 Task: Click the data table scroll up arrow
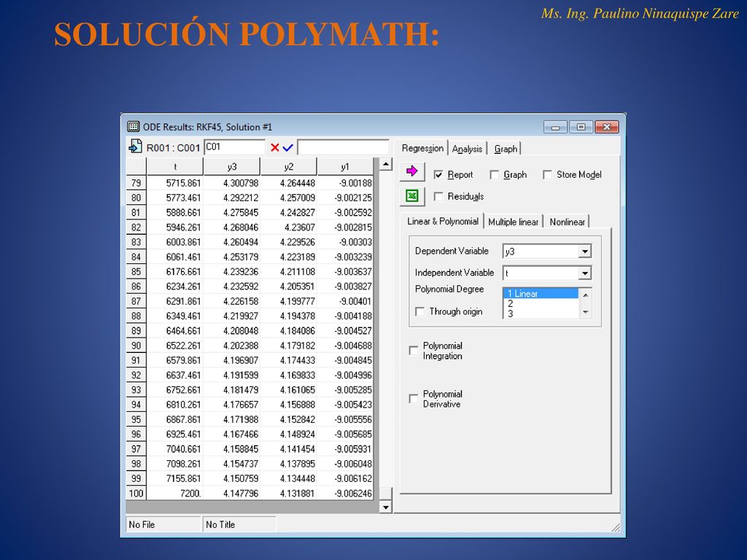click(x=385, y=165)
